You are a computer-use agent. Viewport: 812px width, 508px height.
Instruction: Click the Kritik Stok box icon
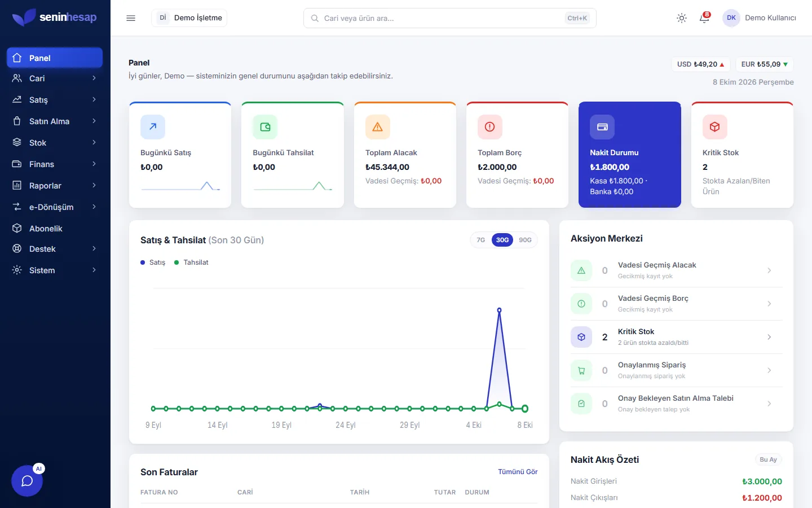pyautogui.click(x=715, y=127)
